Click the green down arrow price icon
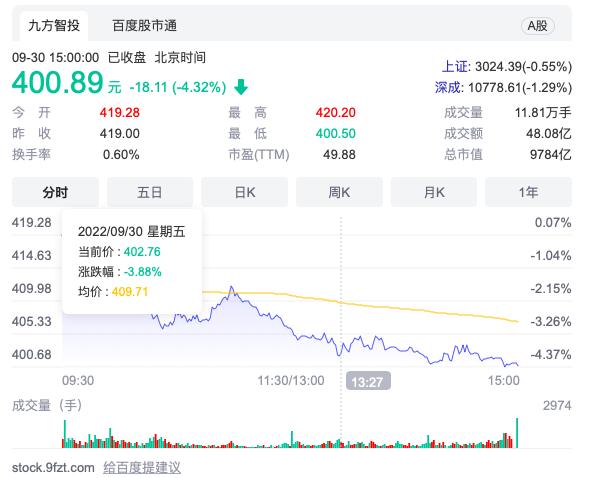This screenshot has height=478, width=606. (x=241, y=87)
